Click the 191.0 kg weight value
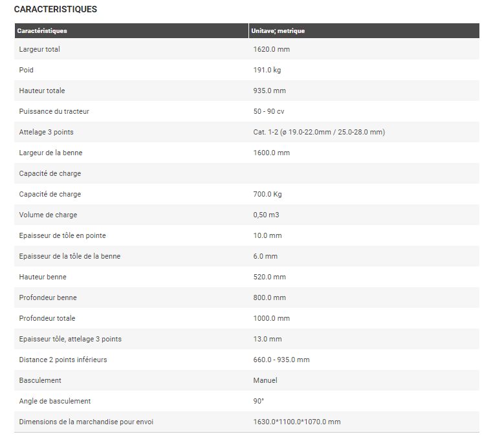504x443 pixels. pyautogui.click(x=267, y=70)
